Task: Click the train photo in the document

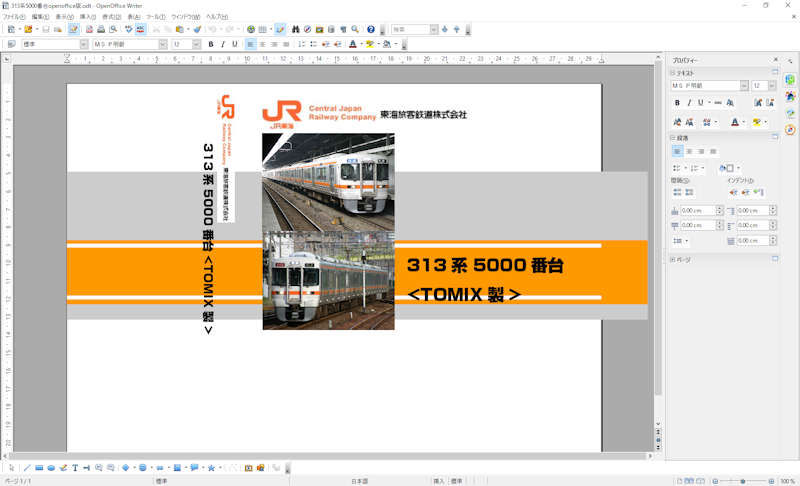Action: [x=328, y=232]
